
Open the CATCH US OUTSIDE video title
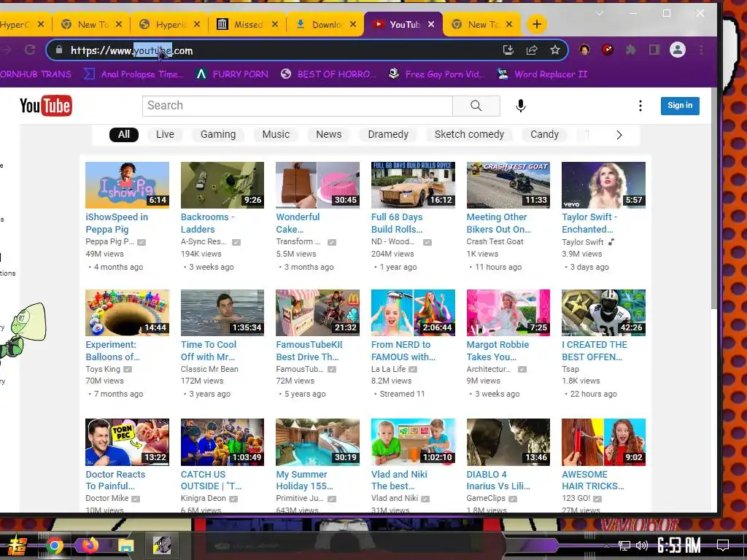pyautogui.click(x=211, y=480)
